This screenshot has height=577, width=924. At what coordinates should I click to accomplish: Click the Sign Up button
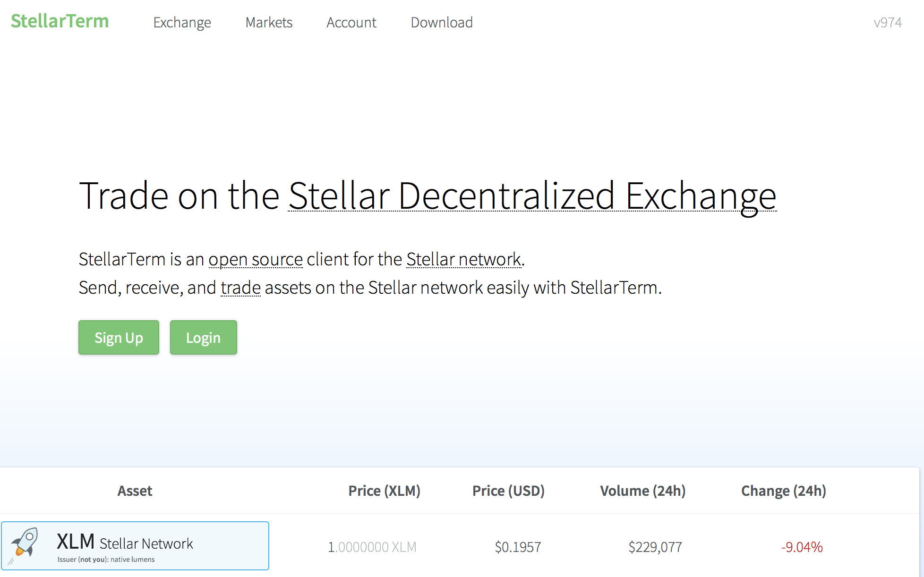(x=119, y=338)
